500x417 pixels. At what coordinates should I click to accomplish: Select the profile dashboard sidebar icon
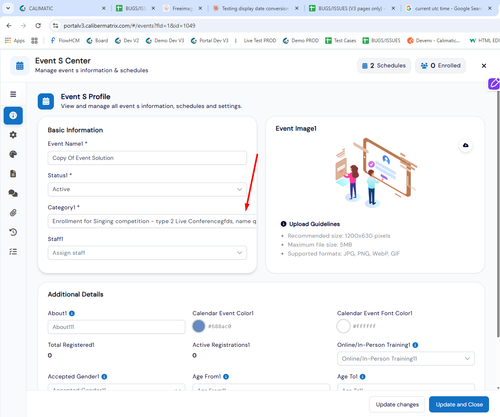click(x=13, y=115)
